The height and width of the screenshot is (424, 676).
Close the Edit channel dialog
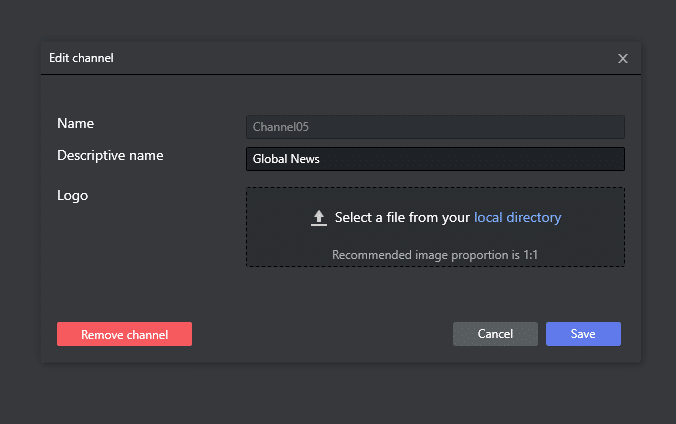click(623, 58)
